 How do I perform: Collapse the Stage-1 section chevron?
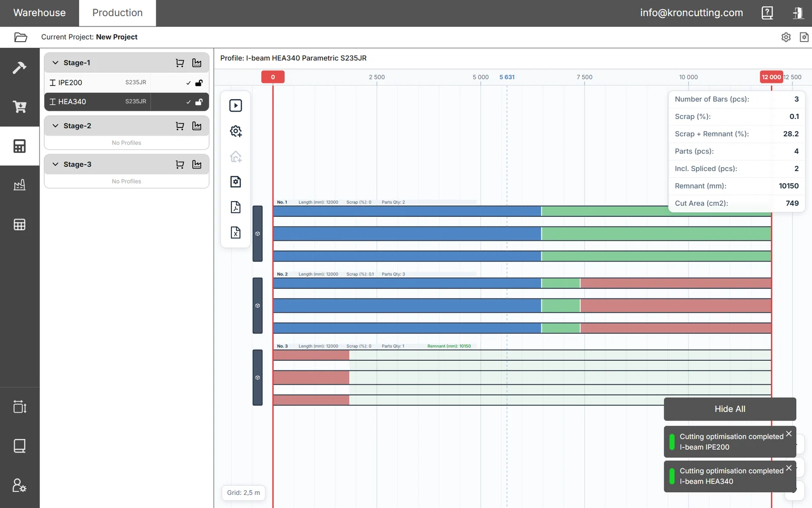pyautogui.click(x=55, y=63)
